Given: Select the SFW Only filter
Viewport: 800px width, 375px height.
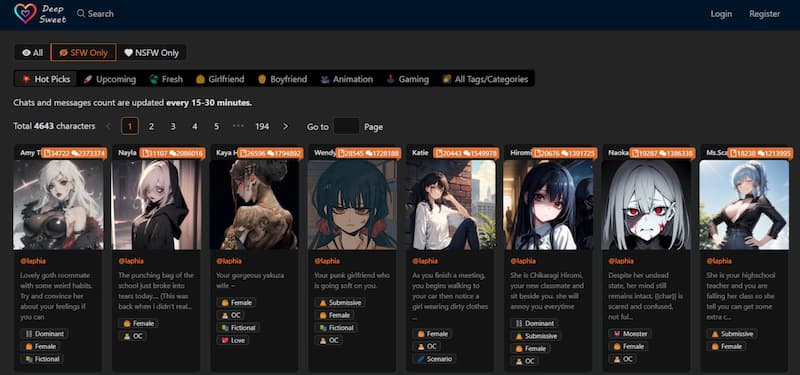Looking at the screenshot, I should point(84,53).
